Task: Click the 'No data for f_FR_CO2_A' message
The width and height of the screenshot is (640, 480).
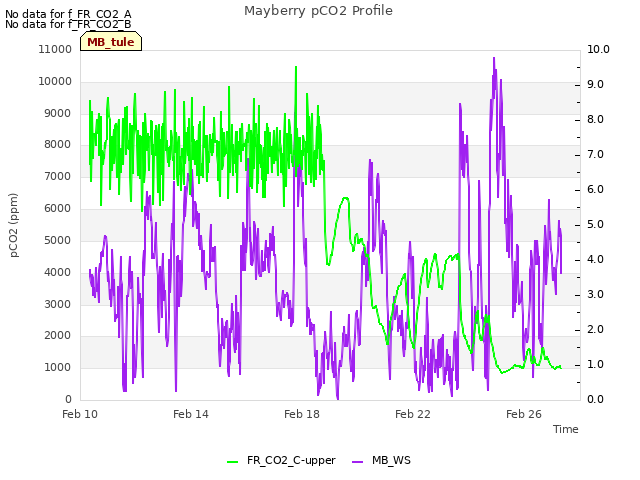Action: [x=68, y=14]
